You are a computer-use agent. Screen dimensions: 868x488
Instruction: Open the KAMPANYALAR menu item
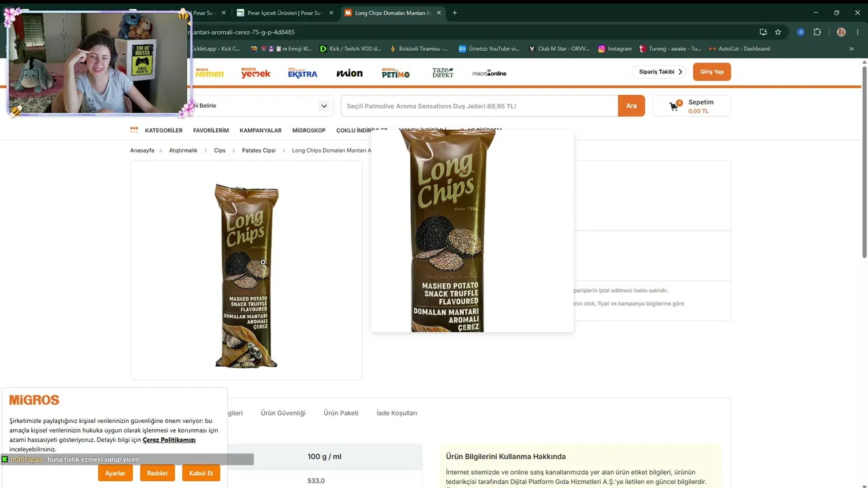pyautogui.click(x=260, y=130)
